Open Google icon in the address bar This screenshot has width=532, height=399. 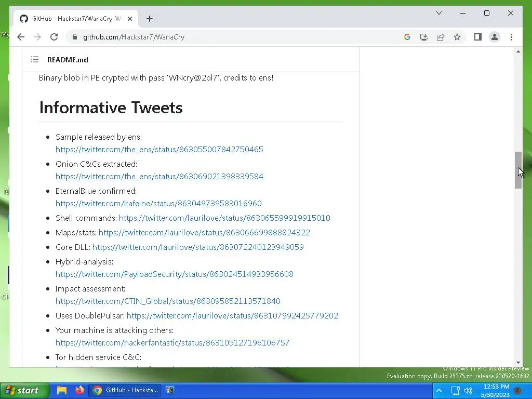tap(407, 37)
